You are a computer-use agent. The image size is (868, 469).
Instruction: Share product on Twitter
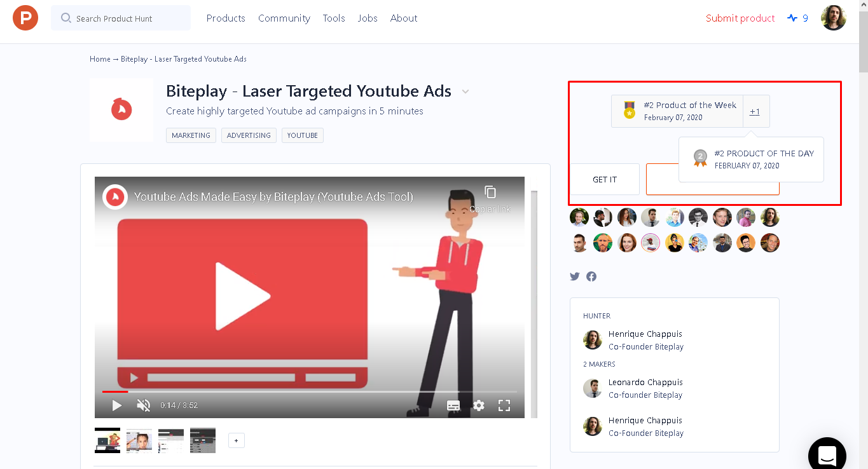click(575, 276)
